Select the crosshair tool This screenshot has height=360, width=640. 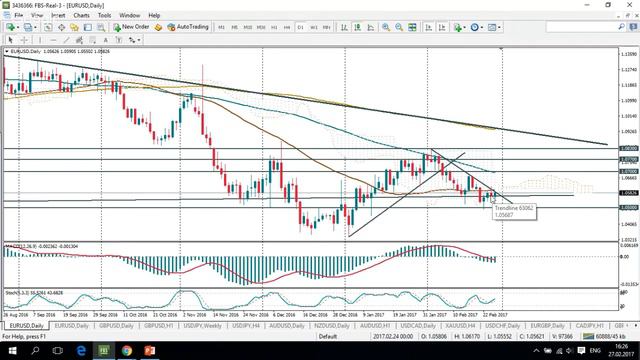click(x=24, y=40)
